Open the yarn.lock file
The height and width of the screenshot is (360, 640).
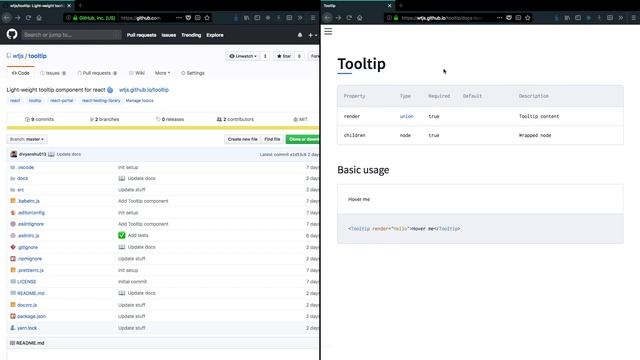pos(27,328)
